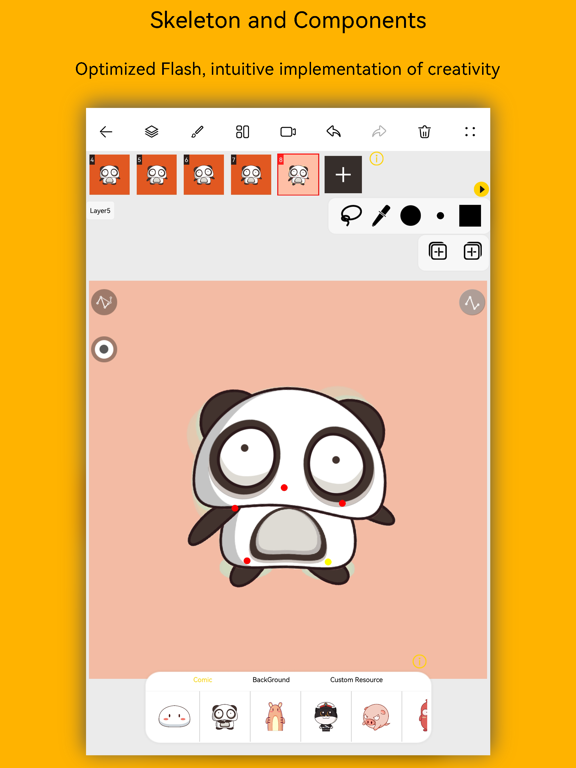The height and width of the screenshot is (768, 576).
Task: Open the four-dot more options menu
Action: 470,132
